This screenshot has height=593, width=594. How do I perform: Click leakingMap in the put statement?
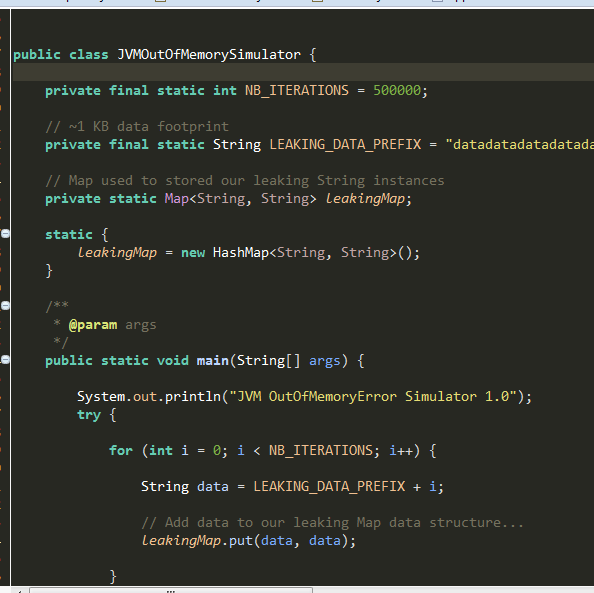(181, 541)
